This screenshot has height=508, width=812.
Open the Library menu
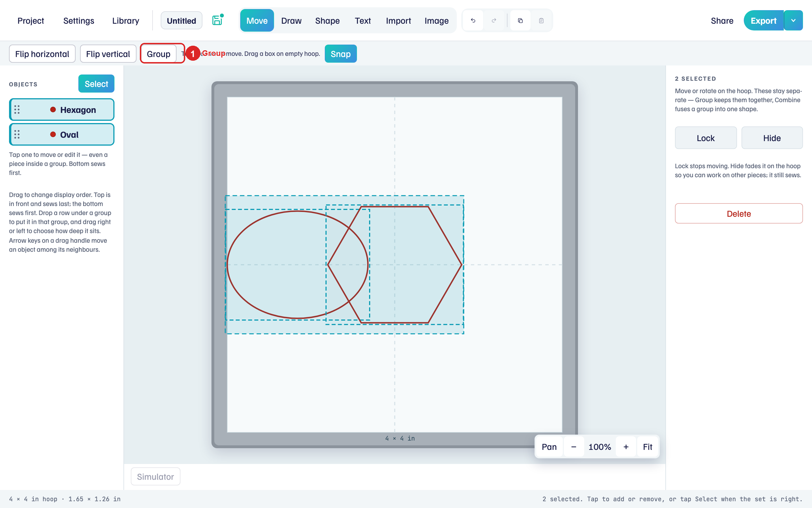125,21
